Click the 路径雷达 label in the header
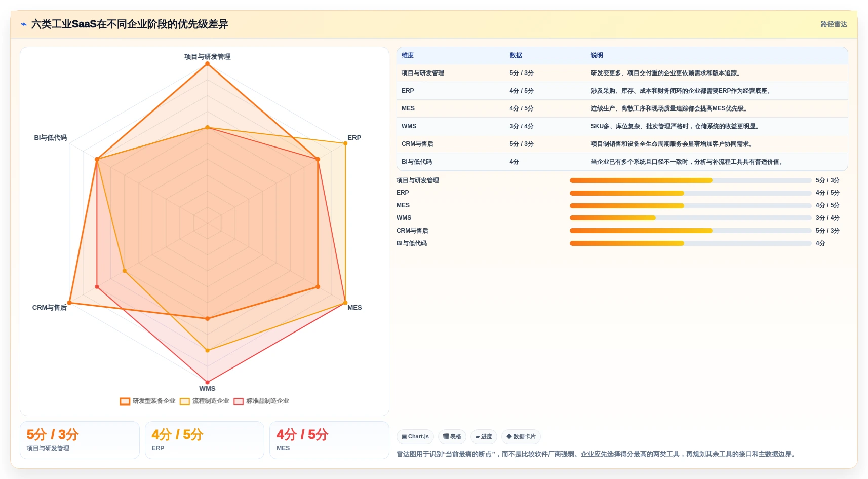This screenshot has height=479, width=868. point(834,24)
